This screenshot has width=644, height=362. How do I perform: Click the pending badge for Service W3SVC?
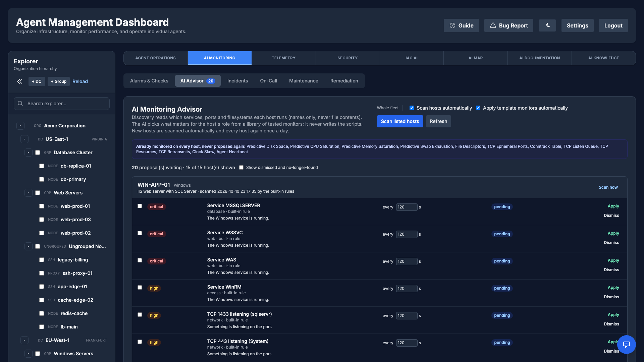(x=502, y=234)
